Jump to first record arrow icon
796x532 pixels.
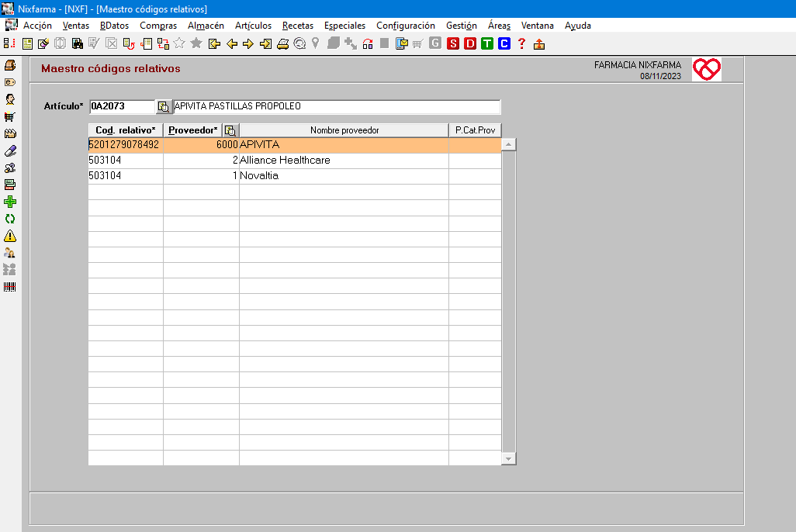tap(214, 44)
